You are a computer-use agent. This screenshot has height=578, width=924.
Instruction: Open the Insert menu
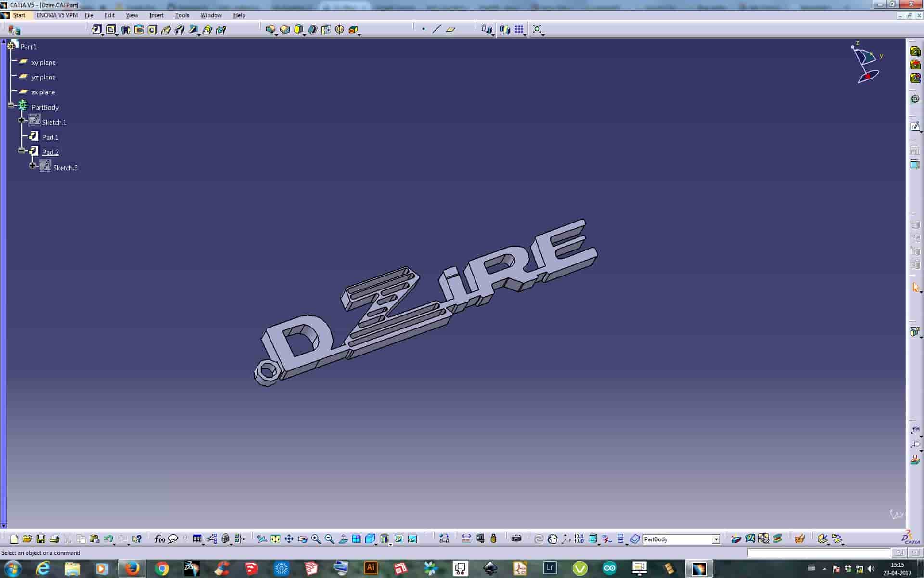[x=156, y=15]
